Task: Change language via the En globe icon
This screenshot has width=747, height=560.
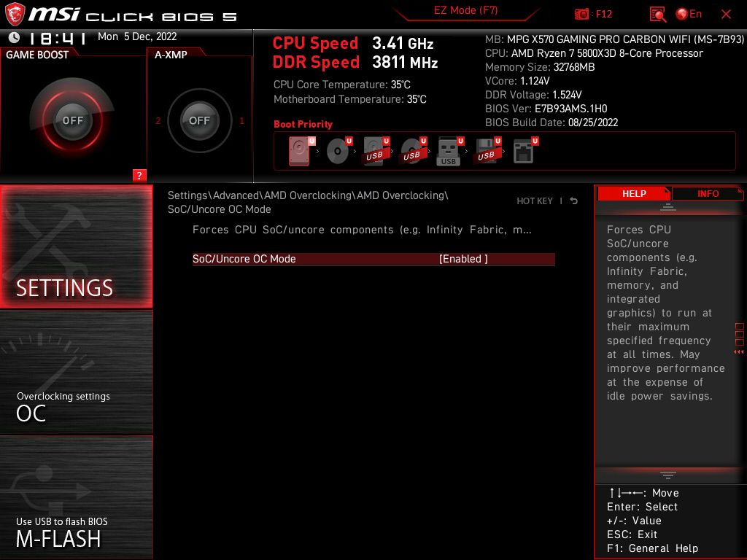Action: coord(689,15)
